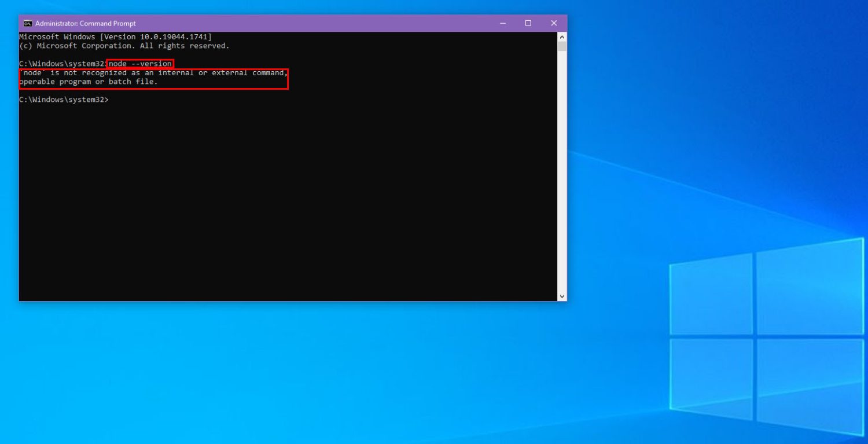Click the scrollbar up arrow
The height and width of the screenshot is (444, 868).
point(561,36)
